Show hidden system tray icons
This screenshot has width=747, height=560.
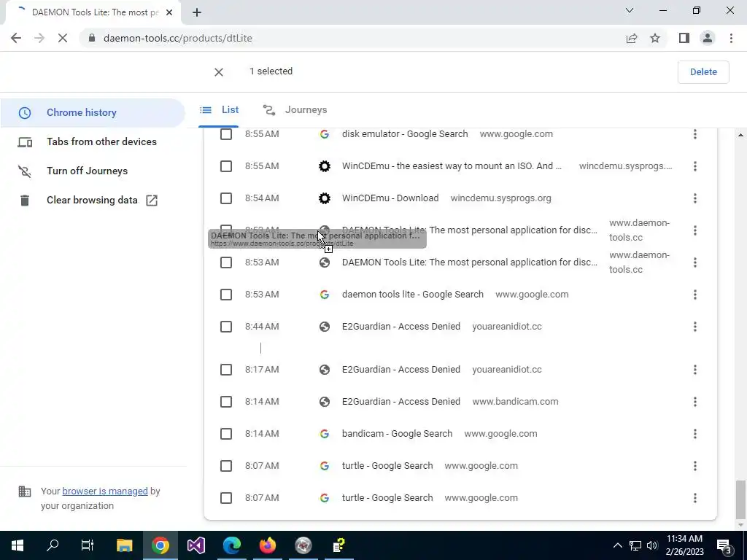617,545
